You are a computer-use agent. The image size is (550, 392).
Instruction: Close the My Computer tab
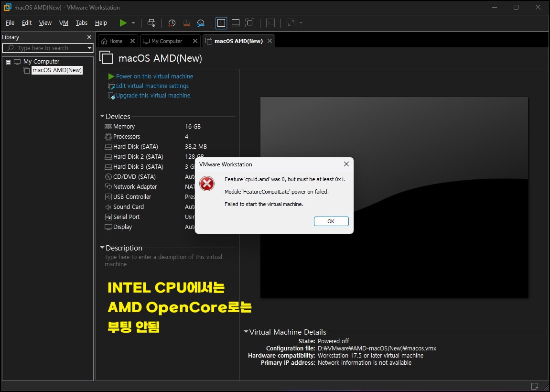[195, 41]
